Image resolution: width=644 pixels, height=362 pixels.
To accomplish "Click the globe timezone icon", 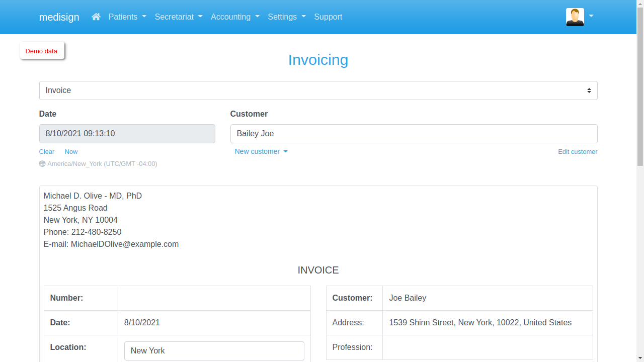I will tap(42, 163).
